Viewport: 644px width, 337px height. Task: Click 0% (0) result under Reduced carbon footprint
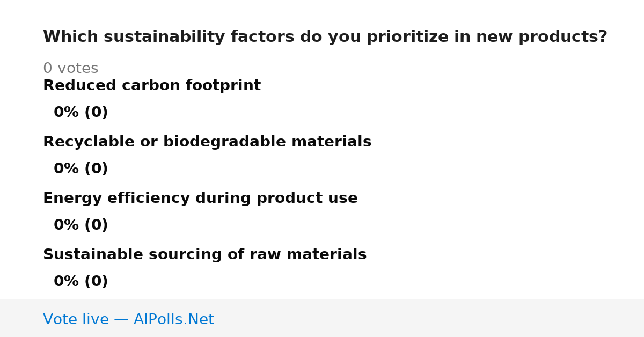(81, 113)
